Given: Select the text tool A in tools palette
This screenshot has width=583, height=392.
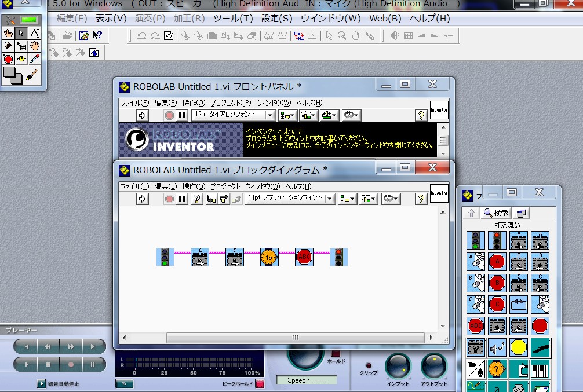Looking at the screenshot, I should click(35, 34).
